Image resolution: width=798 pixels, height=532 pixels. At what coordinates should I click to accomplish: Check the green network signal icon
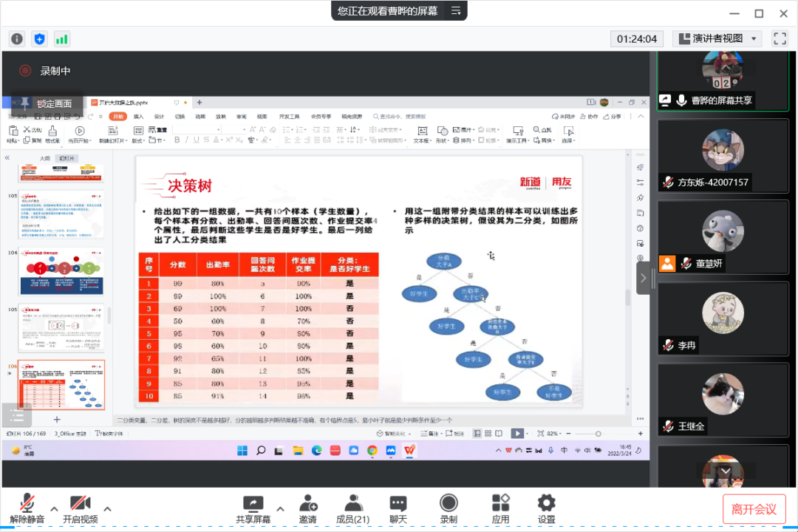[x=62, y=38]
